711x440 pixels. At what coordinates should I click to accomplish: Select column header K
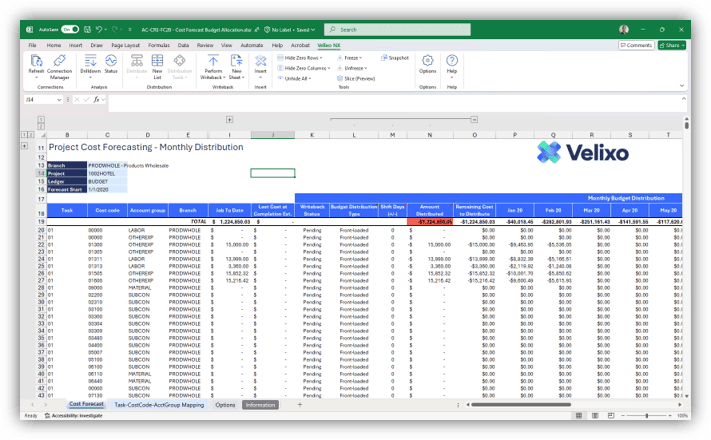coord(312,135)
